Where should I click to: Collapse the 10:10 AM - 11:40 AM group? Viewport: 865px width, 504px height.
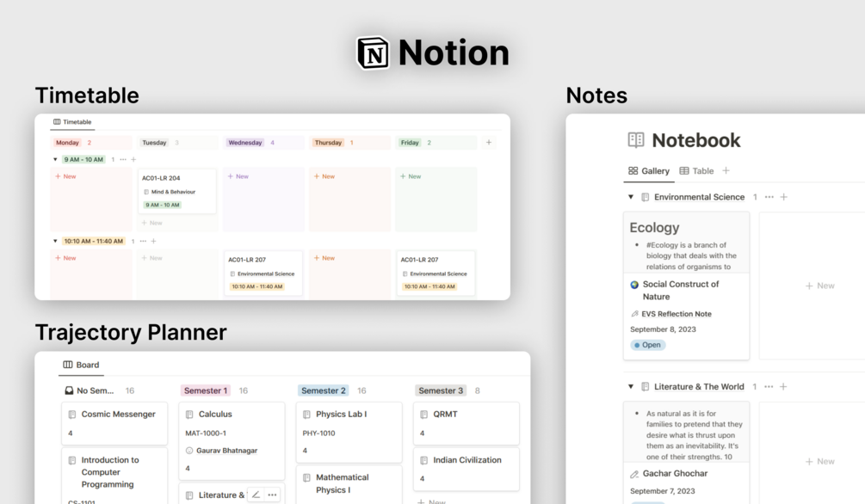55,241
